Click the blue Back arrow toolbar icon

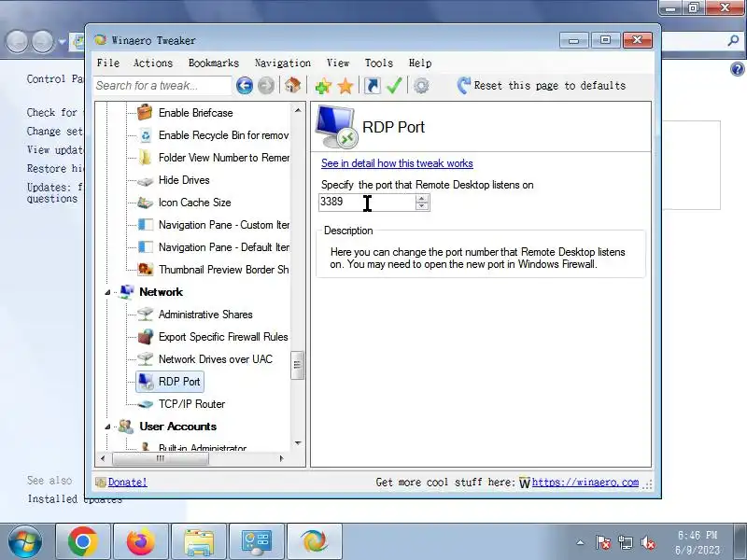click(x=245, y=86)
